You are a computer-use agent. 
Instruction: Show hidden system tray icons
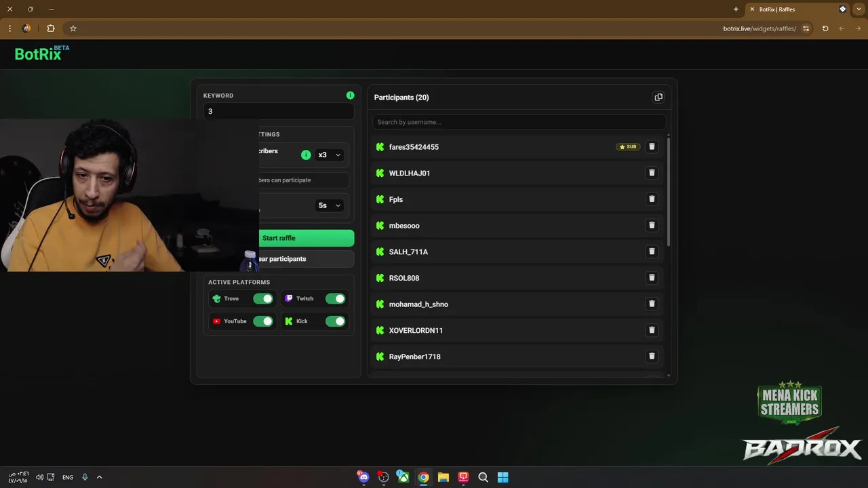coord(99,477)
